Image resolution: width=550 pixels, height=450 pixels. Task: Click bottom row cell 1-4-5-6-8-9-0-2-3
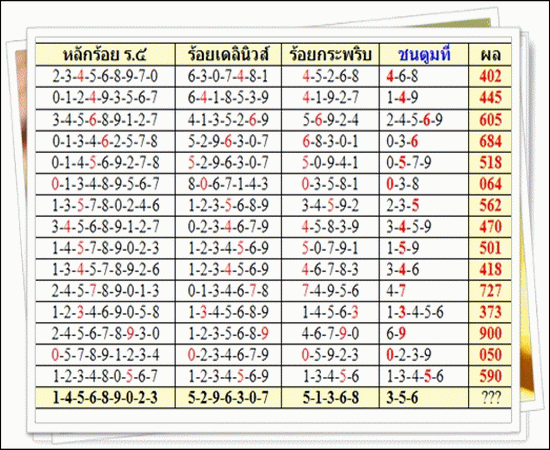(x=105, y=398)
